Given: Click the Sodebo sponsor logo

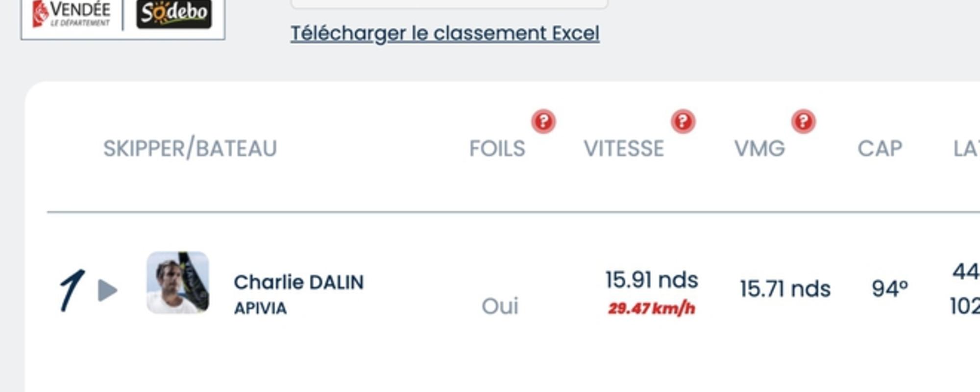Looking at the screenshot, I should [x=174, y=13].
